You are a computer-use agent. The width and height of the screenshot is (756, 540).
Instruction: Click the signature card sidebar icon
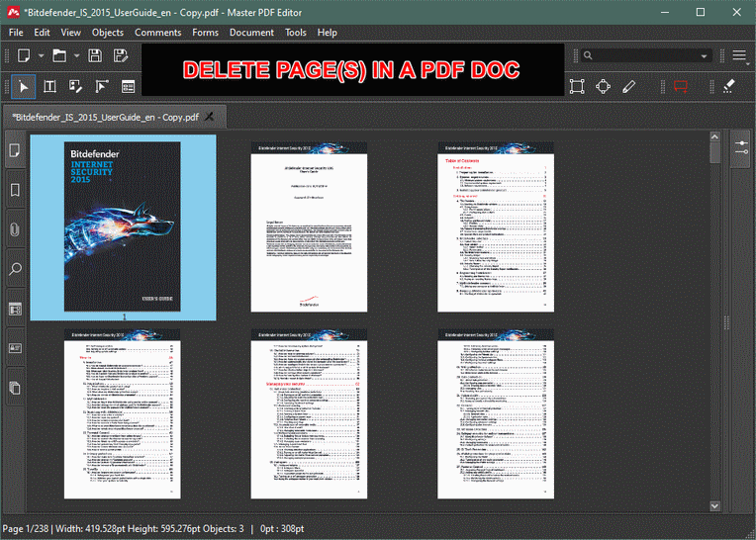pyautogui.click(x=15, y=348)
